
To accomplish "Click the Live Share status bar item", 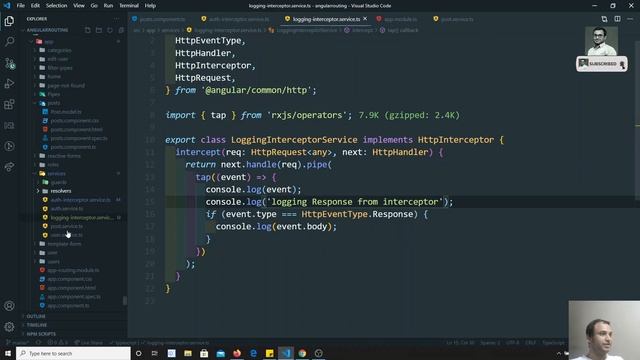I will [x=89, y=343].
